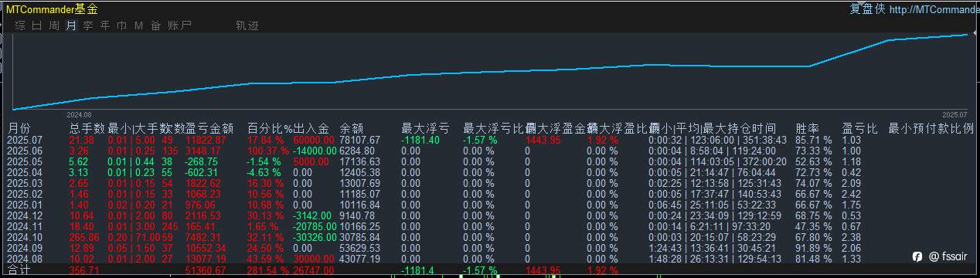This screenshot has height=278, width=980.
Task: Select the 2024.09 month row
Action: 490,248
